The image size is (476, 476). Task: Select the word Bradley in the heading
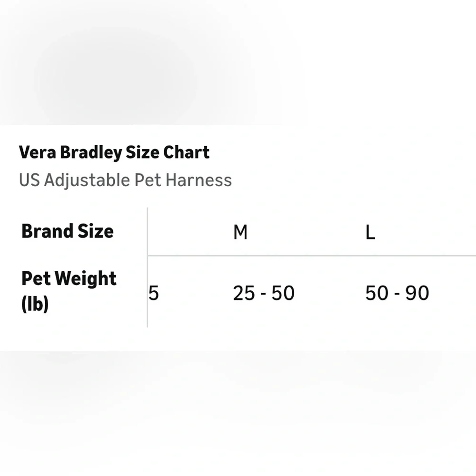pyautogui.click(x=91, y=152)
